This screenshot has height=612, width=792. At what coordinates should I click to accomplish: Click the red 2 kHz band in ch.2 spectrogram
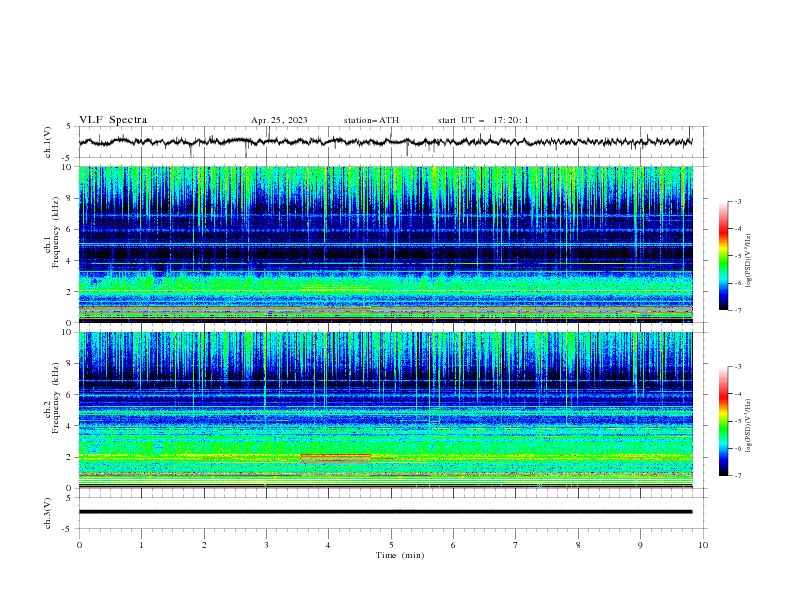point(336,458)
